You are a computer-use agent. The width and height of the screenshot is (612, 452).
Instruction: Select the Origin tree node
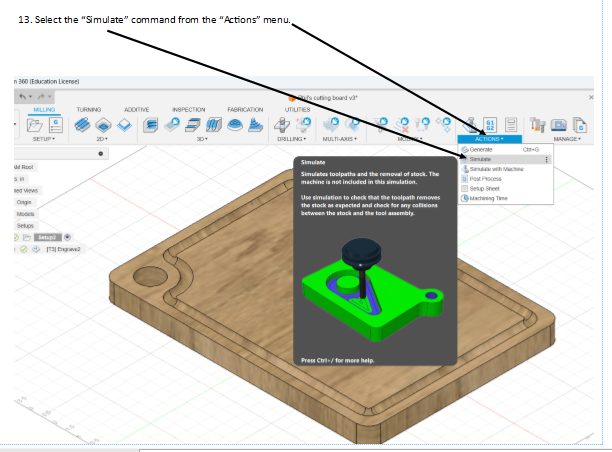coord(24,202)
